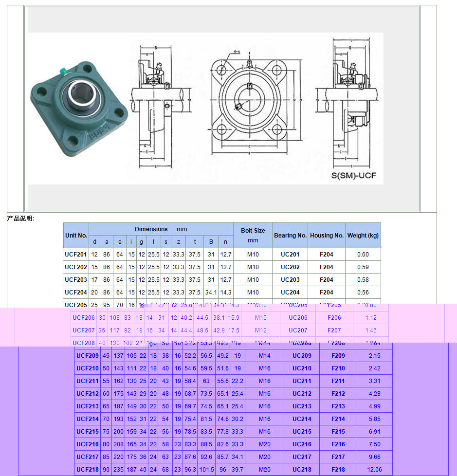Click the Dimensions mm header
The height and width of the screenshot is (476, 457).
161,229
